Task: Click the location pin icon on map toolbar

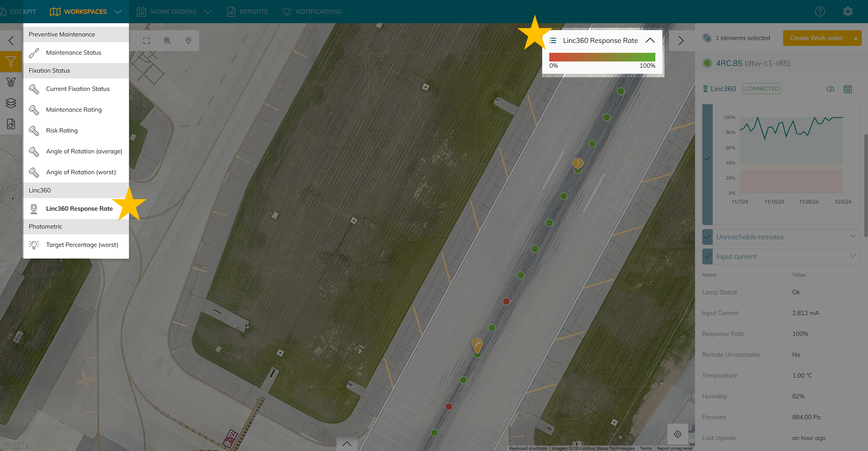Action: tap(188, 41)
